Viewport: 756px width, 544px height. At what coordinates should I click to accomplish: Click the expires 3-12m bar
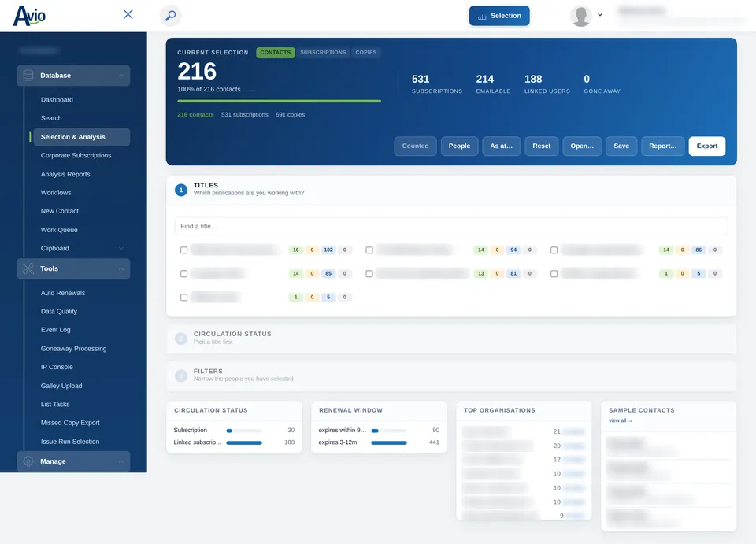[x=388, y=442]
